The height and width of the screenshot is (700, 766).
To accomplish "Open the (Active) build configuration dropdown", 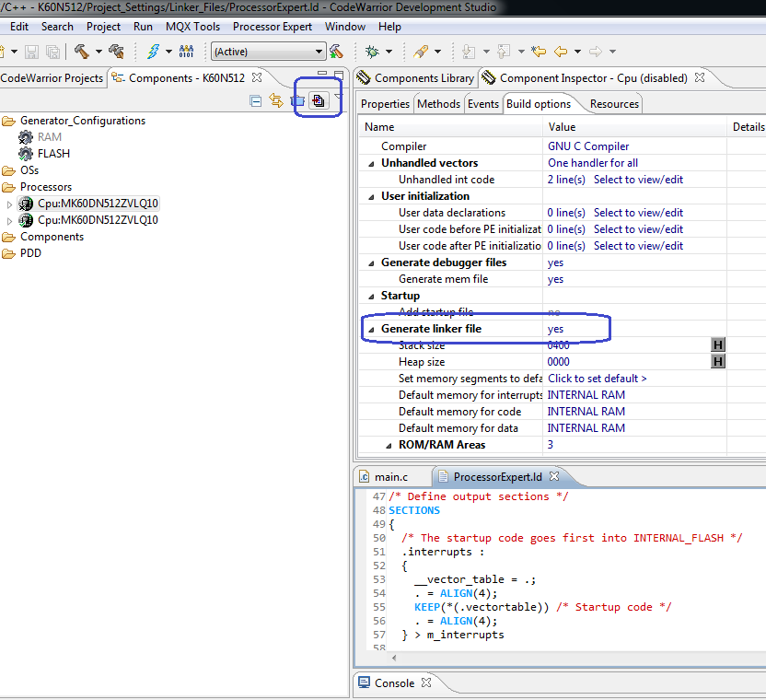I will 319,52.
